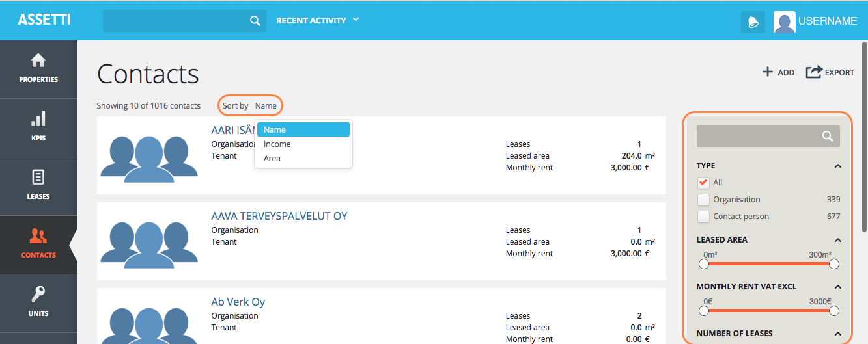Click the Organisation count 339

tap(833, 200)
